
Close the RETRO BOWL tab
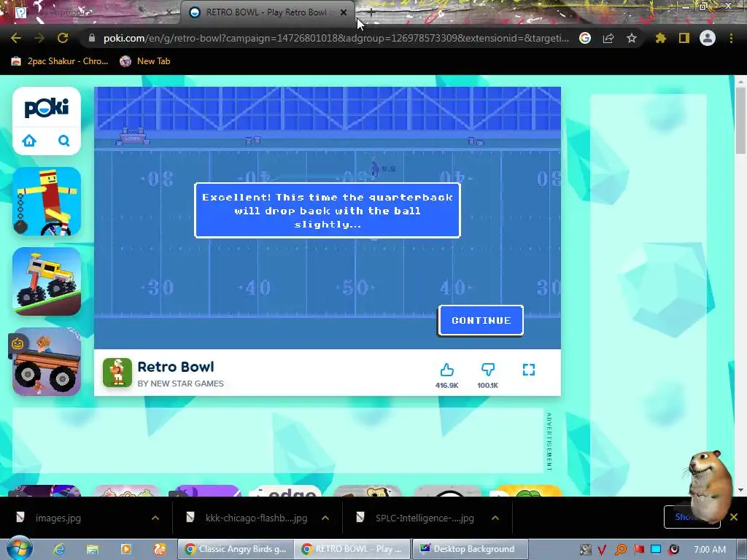(344, 12)
